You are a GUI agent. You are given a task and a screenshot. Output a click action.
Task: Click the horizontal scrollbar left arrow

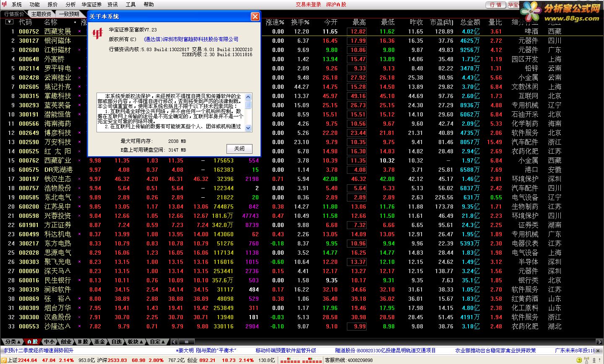(175, 342)
